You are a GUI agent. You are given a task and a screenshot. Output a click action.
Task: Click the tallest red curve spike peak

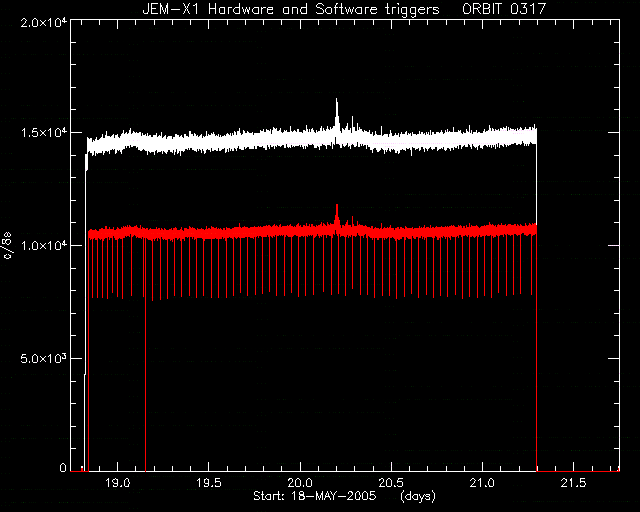pos(337,205)
